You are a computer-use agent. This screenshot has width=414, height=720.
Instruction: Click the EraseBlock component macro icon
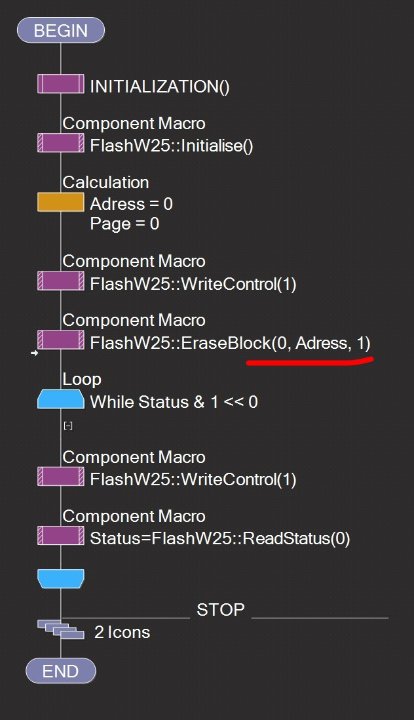[x=61, y=340]
